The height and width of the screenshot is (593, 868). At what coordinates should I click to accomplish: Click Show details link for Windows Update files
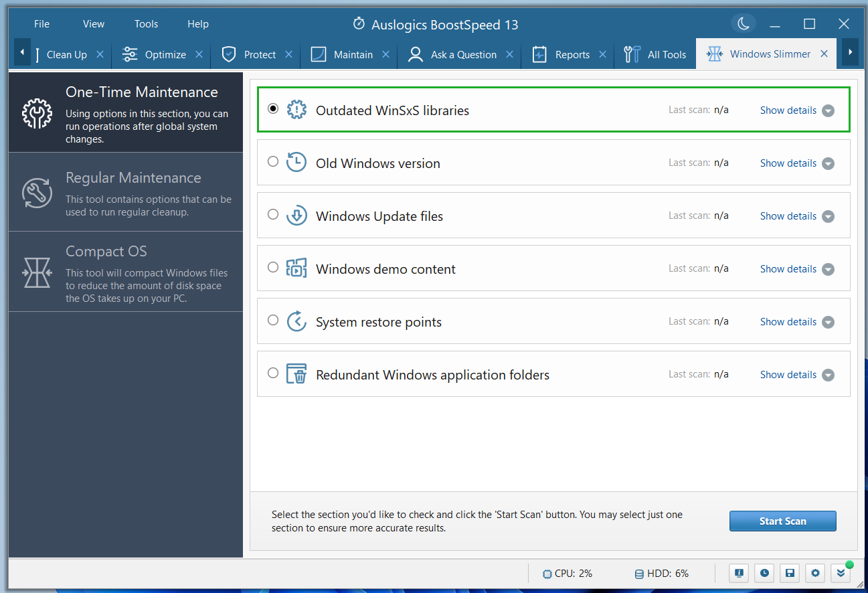coord(788,216)
